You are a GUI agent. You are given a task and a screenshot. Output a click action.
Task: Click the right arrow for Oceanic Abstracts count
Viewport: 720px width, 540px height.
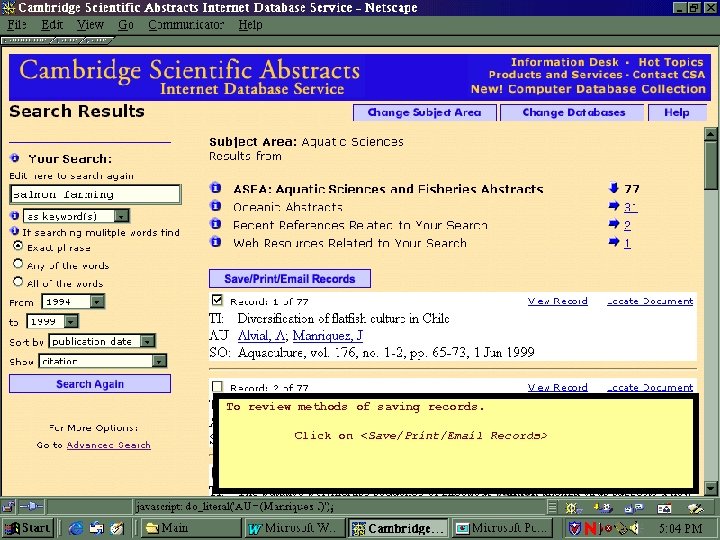(x=614, y=206)
